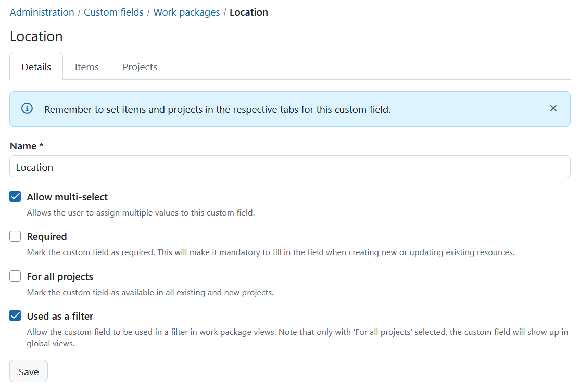Uncheck Allow multi-select

(x=15, y=196)
